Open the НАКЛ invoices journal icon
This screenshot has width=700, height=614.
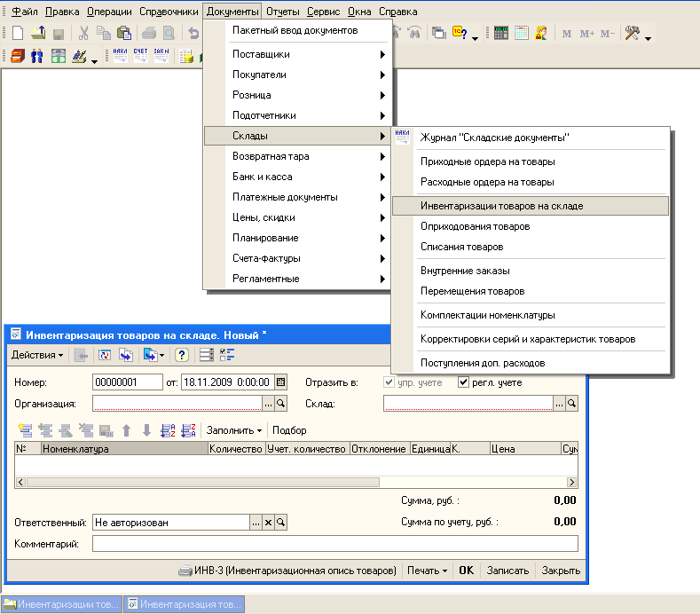pos(120,56)
